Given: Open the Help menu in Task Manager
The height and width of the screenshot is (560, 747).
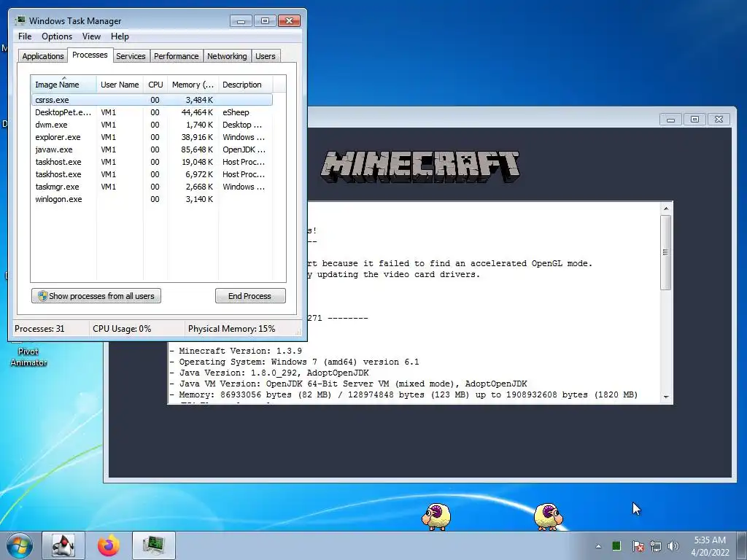Looking at the screenshot, I should tap(120, 36).
